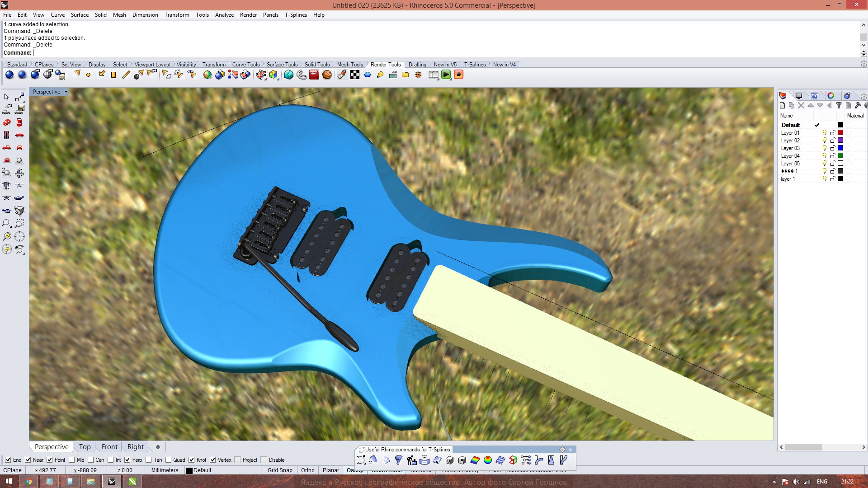The image size is (868, 488).
Task: Select the green Play Animation icon
Action: point(446,75)
